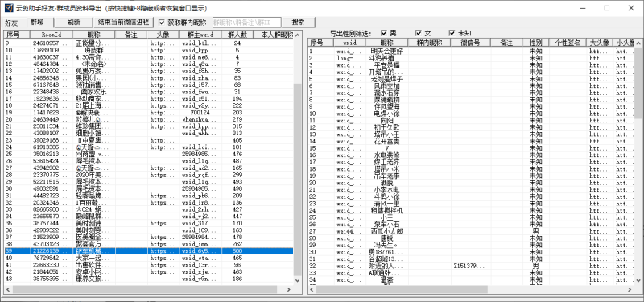
Task: Click the 个性签名 column header
Action: click(x=568, y=43)
